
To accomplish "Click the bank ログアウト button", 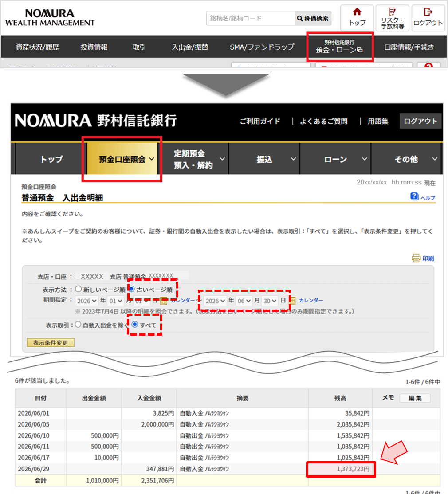I will point(420,121).
